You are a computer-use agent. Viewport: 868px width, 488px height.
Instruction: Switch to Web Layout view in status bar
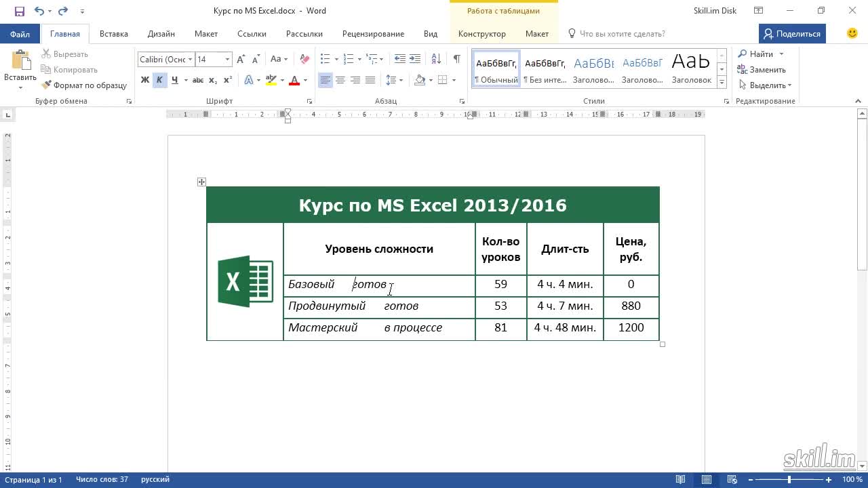tap(731, 480)
